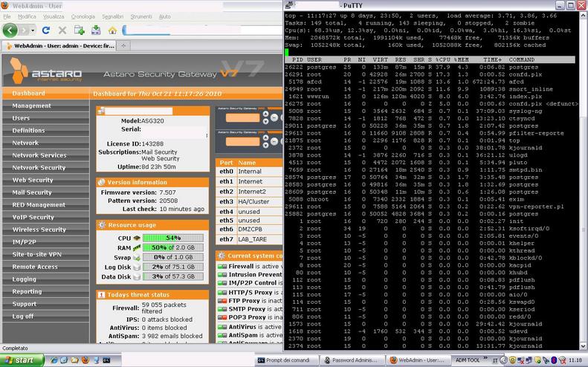Click the Windows start button

(22, 360)
